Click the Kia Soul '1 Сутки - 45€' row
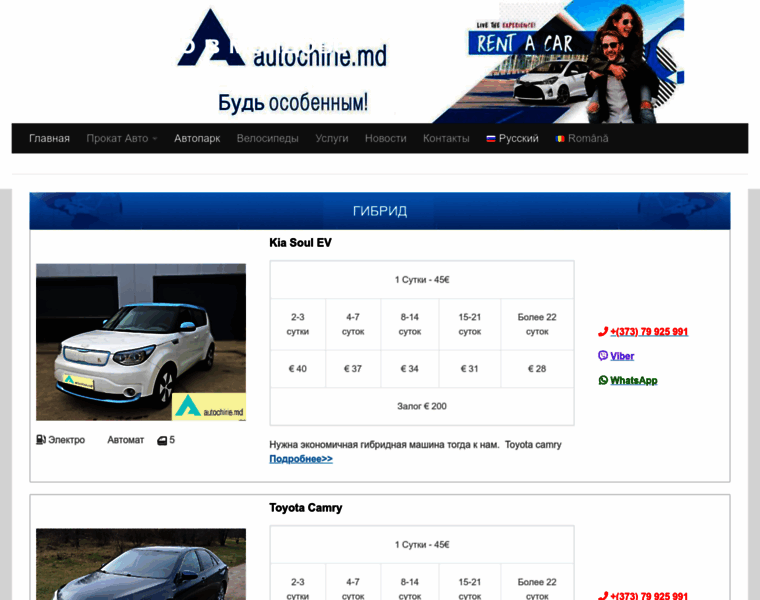 coord(422,280)
